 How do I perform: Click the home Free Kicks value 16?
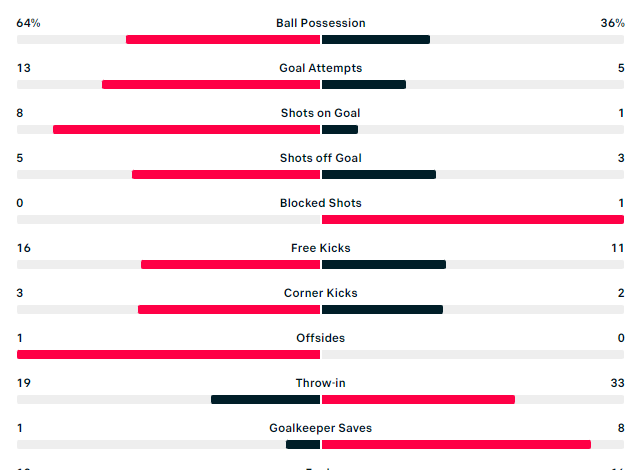[x=23, y=248]
